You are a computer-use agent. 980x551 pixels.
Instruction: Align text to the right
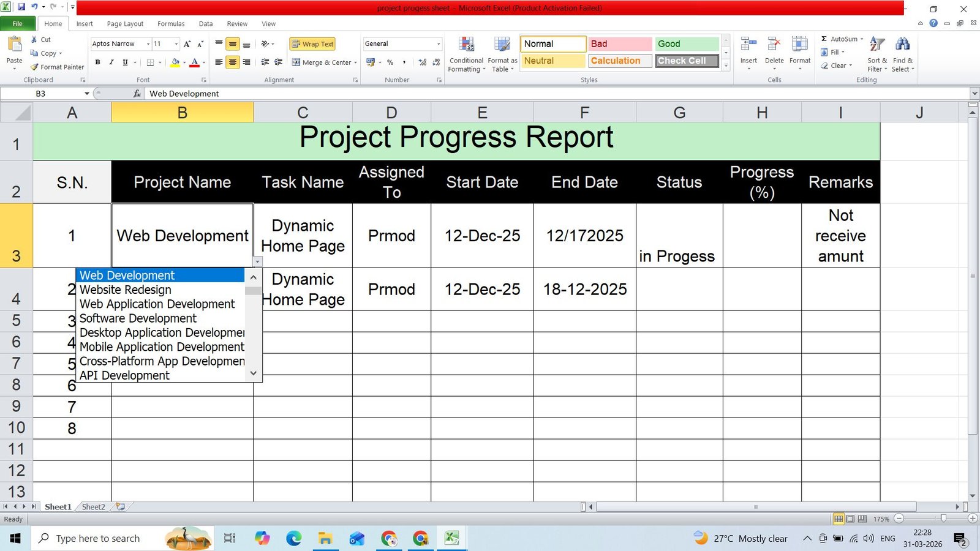(246, 62)
